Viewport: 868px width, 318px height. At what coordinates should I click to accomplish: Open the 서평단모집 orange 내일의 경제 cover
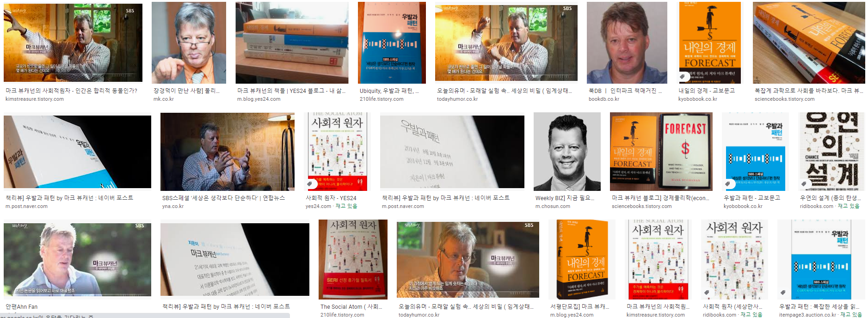coord(582,259)
